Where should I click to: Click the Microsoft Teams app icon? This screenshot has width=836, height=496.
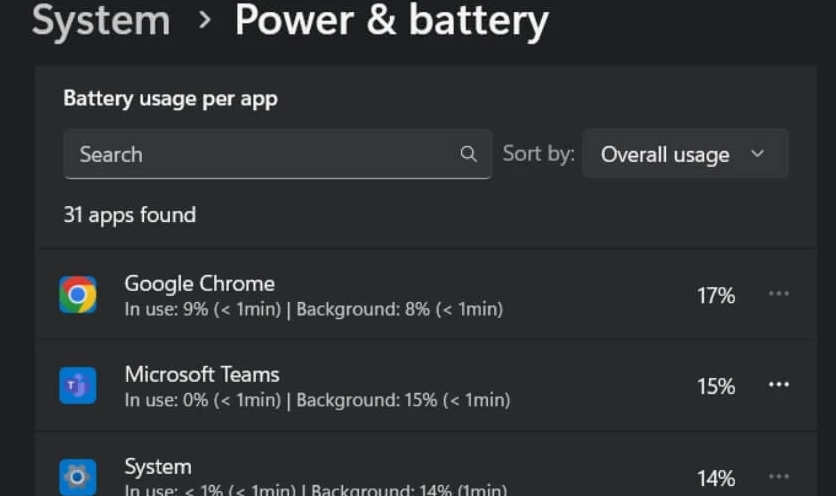tap(78, 386)
